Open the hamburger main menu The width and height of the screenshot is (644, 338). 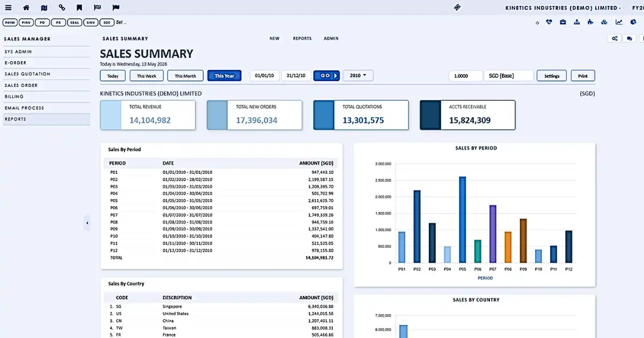coord(8,8)
